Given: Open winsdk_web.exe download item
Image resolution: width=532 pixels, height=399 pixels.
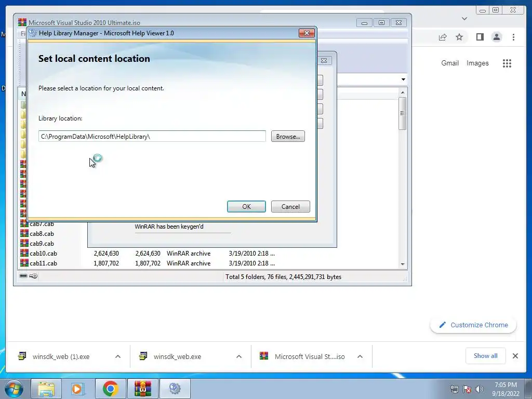Looking at the screenshot, I should 177,356.
